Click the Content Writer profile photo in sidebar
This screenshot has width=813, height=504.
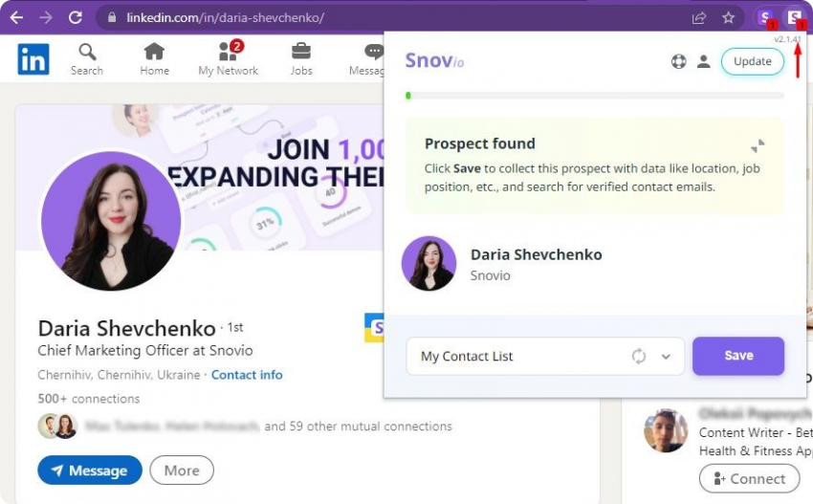[x=666, y=431]
